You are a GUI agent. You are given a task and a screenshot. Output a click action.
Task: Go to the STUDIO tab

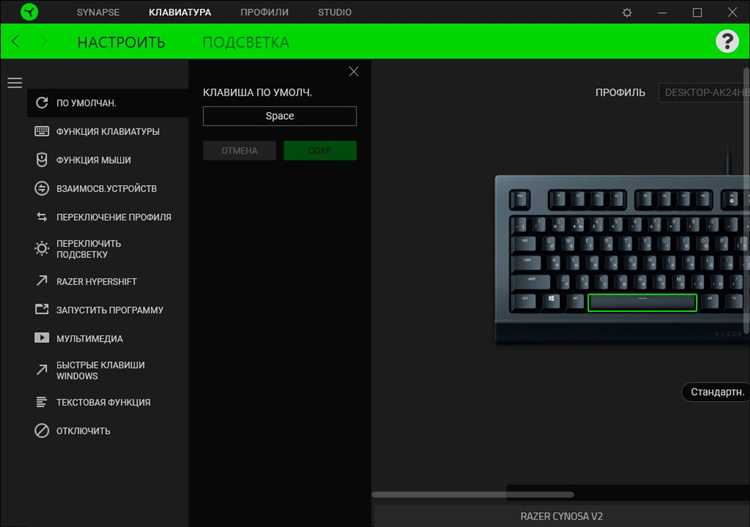(x=335, y=12)
